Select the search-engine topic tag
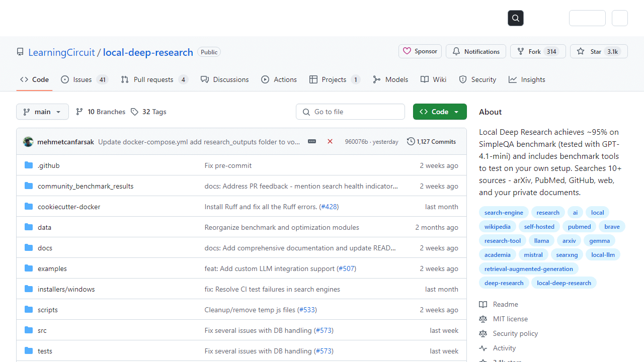Screen dimensions: 644x362 pyautogui.click(x=504, y=213)
